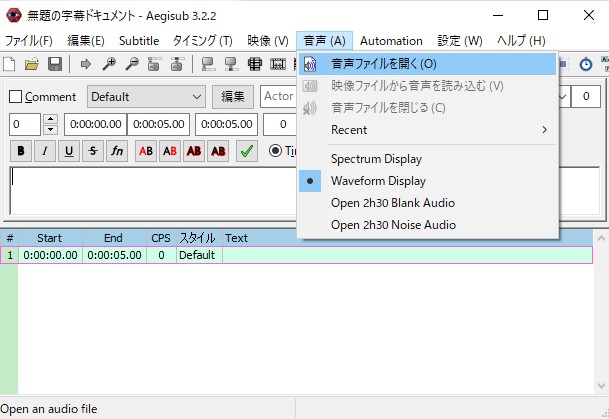Open the 映像 (V) menu

pos(268,41)
